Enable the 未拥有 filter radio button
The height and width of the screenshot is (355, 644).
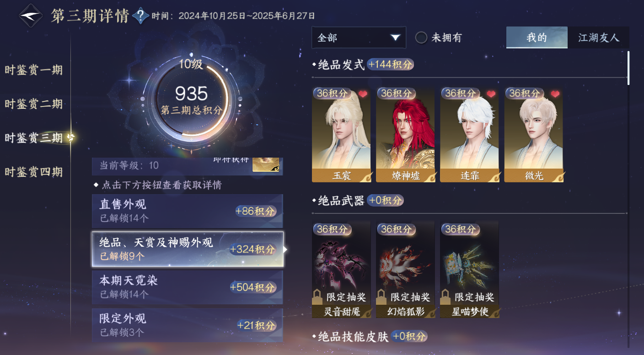click(x=421, y=37)
